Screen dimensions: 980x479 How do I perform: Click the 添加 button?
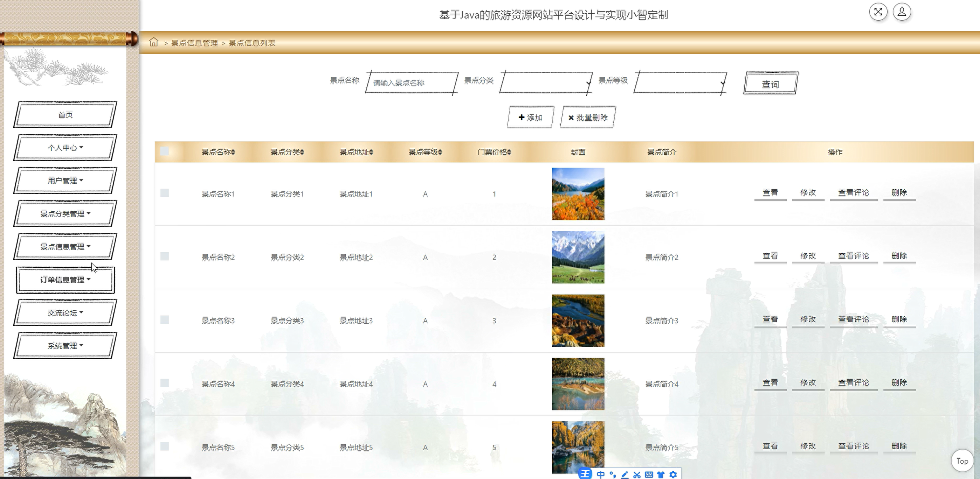530,117
